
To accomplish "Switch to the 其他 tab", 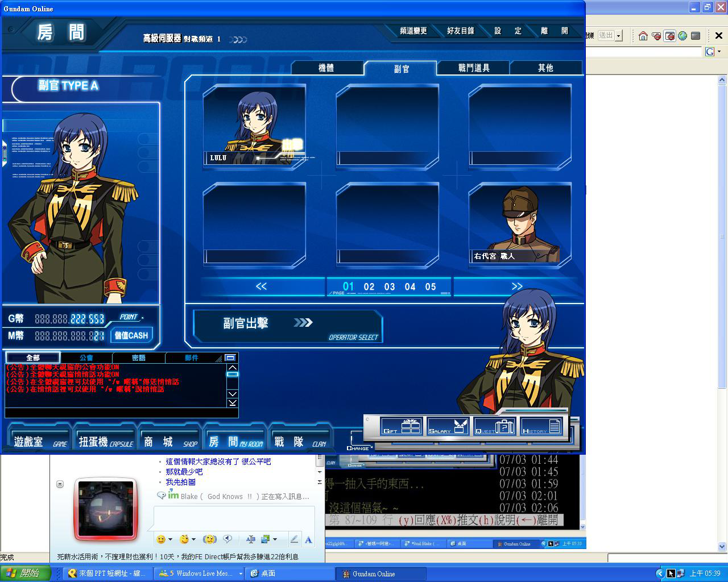I will pos(545,68).
